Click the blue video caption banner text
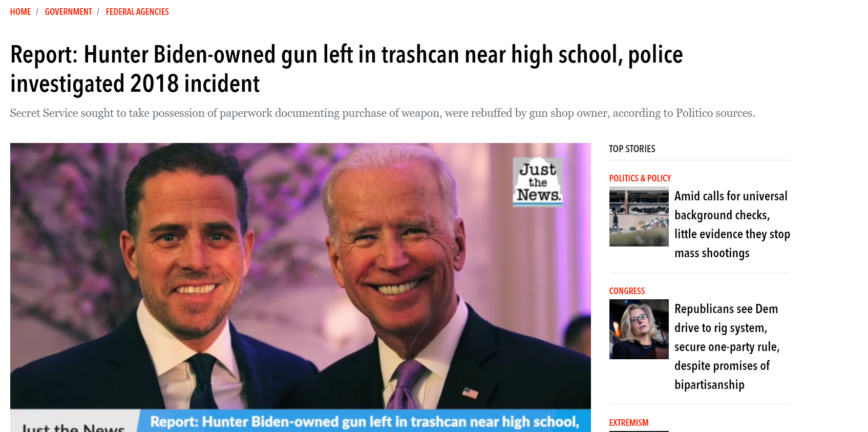This screenshot has height=432, width=868. coord(365,422)
